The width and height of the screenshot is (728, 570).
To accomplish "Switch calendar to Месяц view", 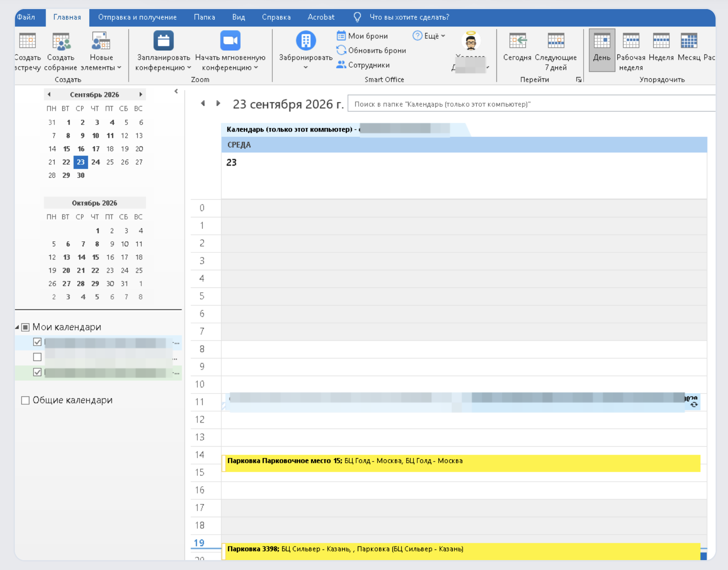I will point(689,50).
